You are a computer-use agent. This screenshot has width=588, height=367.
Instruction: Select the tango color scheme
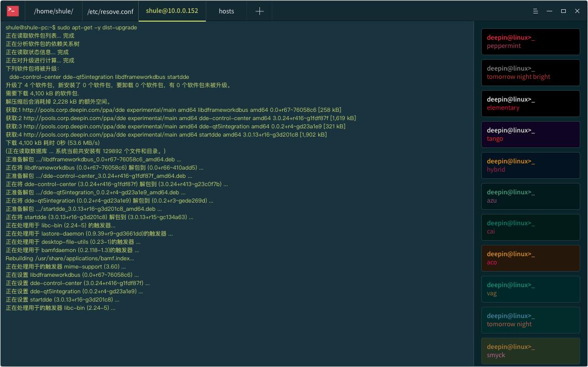(x=530, y=135)
